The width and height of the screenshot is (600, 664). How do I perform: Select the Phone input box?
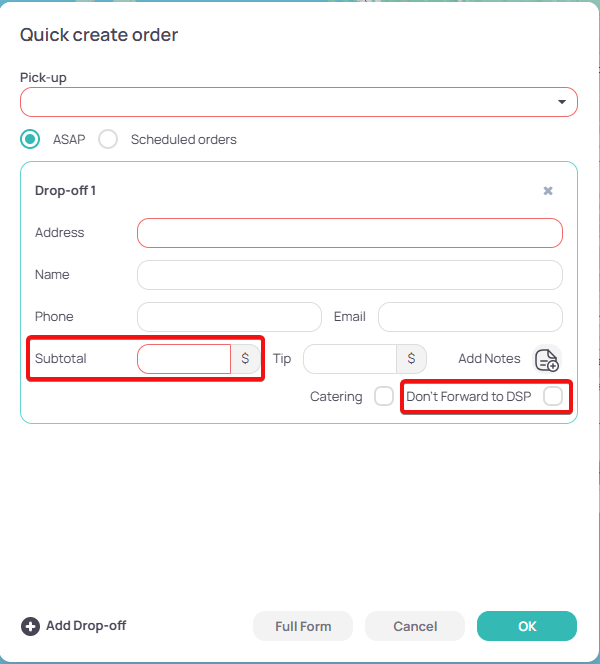coord(229,317)
